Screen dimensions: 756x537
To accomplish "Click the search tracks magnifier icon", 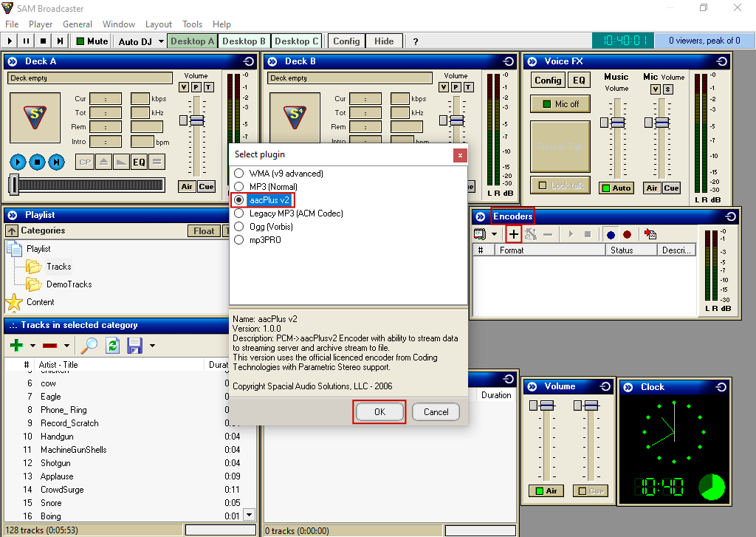I will click(89, 345).
